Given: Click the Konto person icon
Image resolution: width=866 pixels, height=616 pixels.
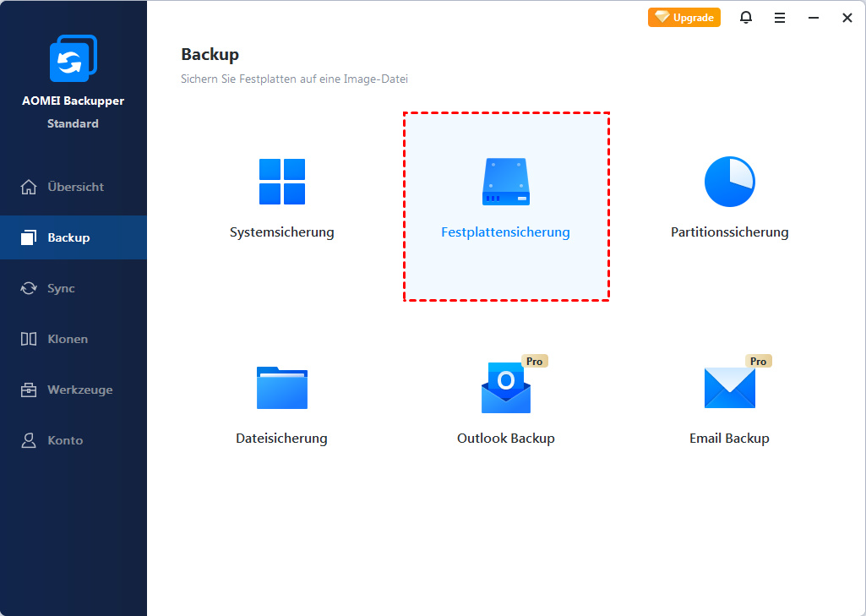Looking at the screenshot, I should (29, 440).
